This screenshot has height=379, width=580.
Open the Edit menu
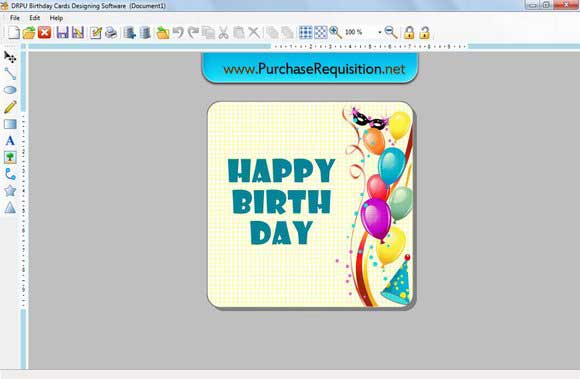pyautogui.click(x=34, y=18)
